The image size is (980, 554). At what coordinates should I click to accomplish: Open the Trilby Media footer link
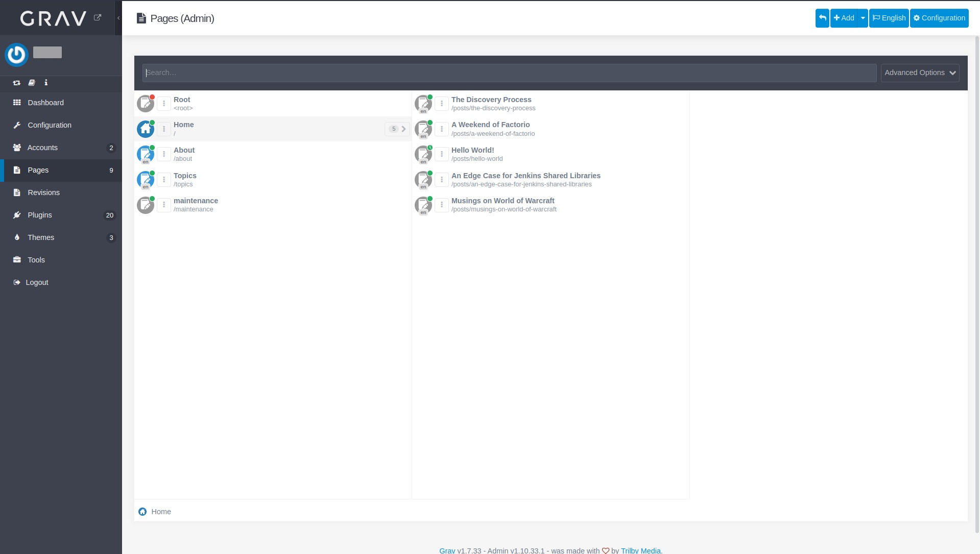click(640, 550)
